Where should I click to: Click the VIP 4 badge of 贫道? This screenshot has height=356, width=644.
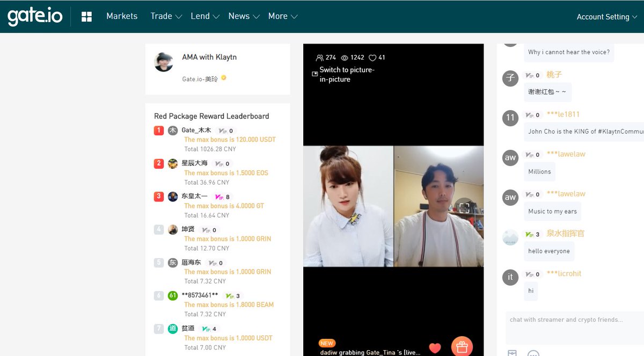point(208,329)
